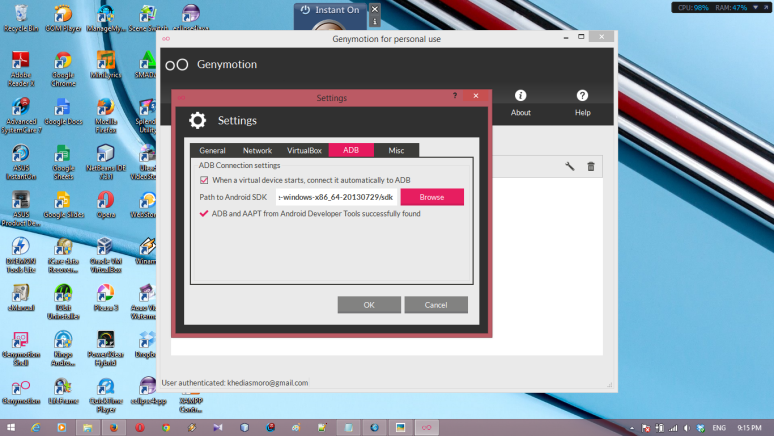Open NetBeans IDE desktop shortcut
774x436 pixels.
click(106, 162)
